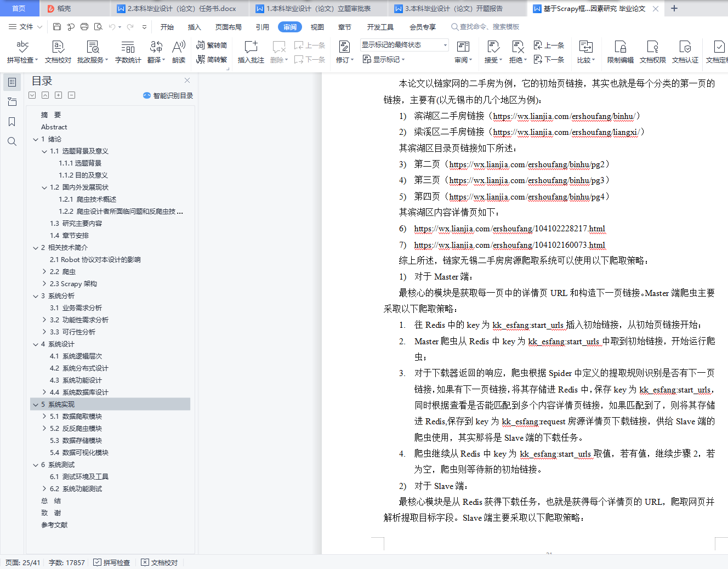Click the print icon in quick toolbar
728x569 pixels.
pyautogui.click(x=84, y=26)
